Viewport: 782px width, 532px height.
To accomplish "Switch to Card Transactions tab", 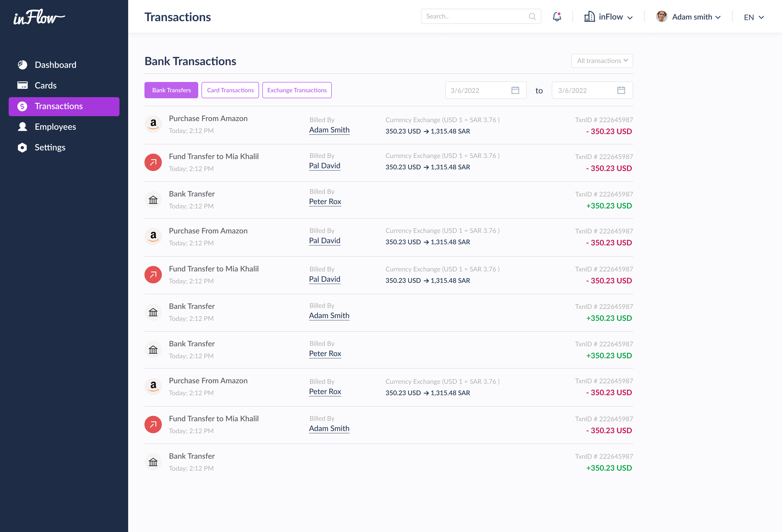I will tap(230, 90).
